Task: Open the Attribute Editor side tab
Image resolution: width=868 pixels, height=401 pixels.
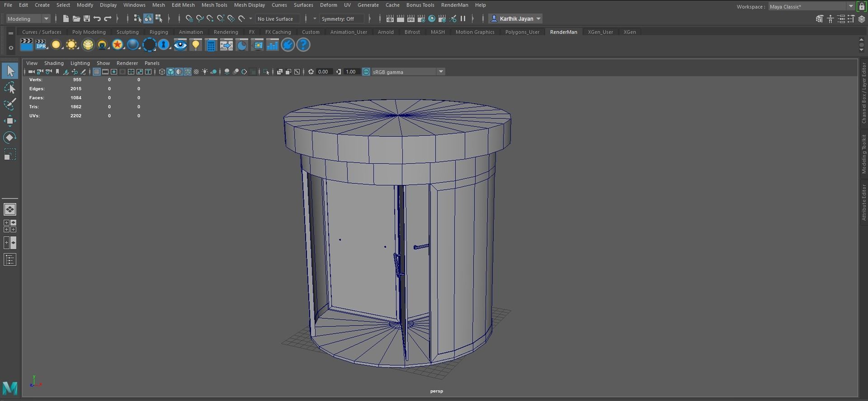Action: [x=863, y=202]
